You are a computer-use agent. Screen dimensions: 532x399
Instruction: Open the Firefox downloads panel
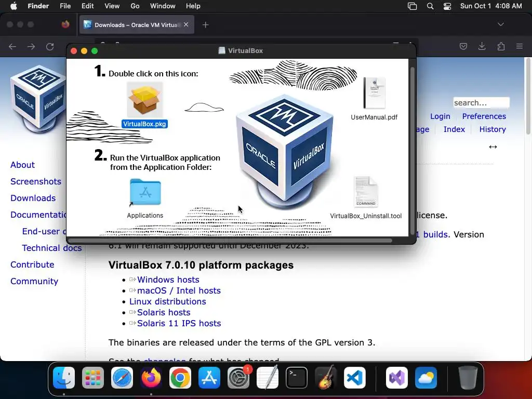pos(482,46)
